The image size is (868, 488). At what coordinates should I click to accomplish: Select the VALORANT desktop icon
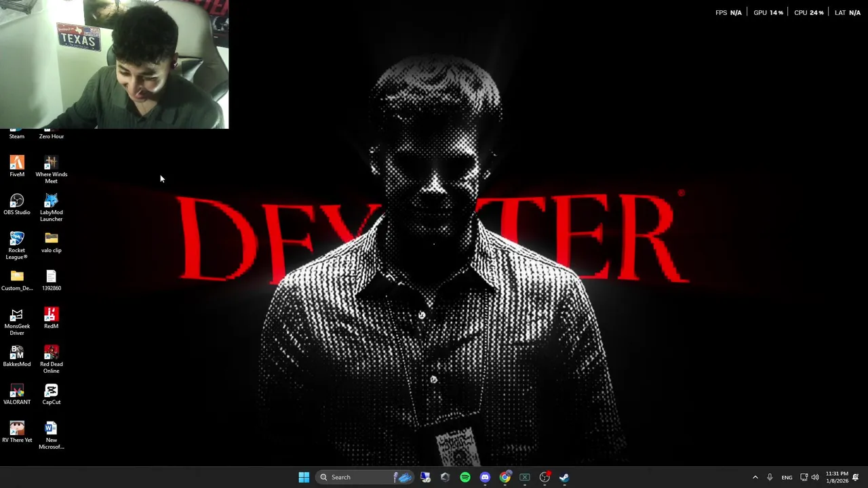point(17,394)
